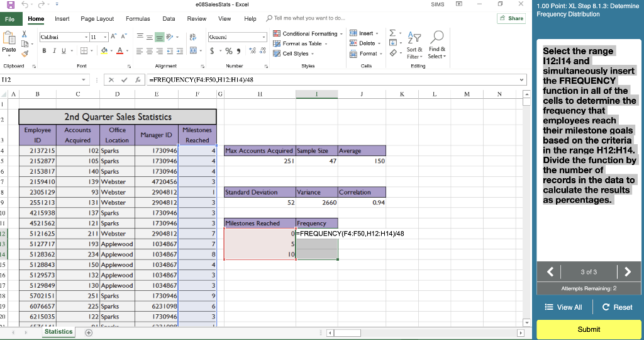Screen dimensions: 644x340
Task: Click the Tell me what you want search box
Action: click(x=306, y=18)
